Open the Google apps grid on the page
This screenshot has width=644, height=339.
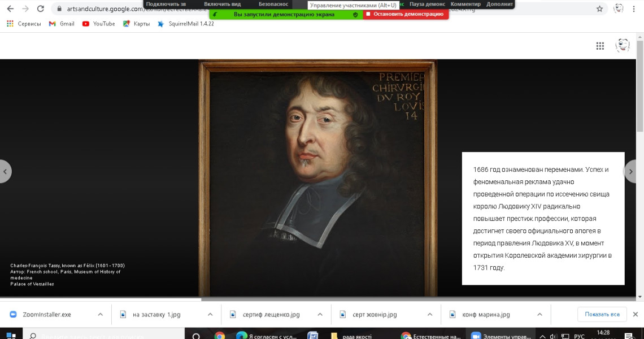(x=600, y=46)
